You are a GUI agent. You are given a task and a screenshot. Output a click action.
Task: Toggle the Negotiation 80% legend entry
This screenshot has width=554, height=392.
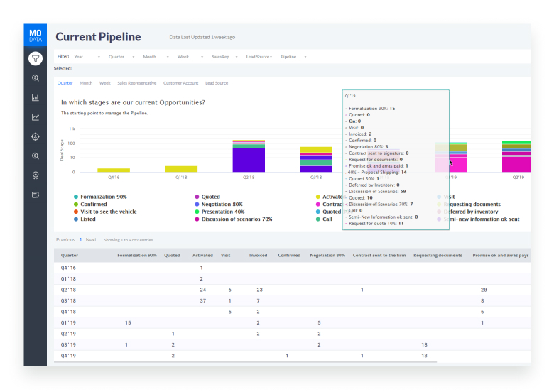coord(222,205)
